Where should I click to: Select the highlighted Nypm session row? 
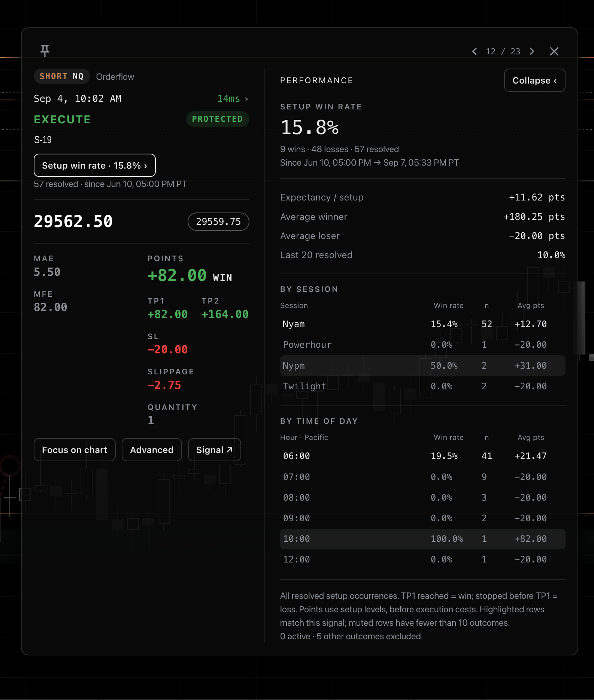pyautogui.click(x=422, y=366)
